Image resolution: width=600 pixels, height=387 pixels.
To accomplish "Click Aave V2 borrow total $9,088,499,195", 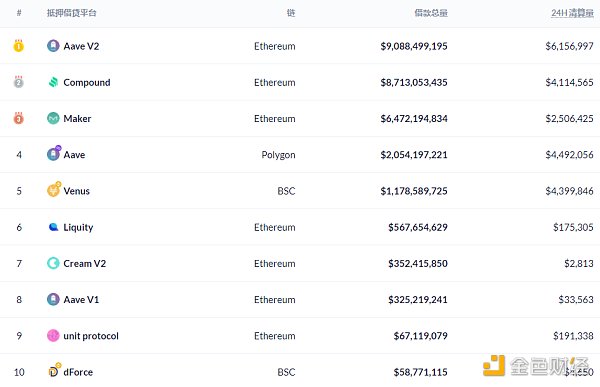I will pyautogui.click(x=414, y=46).
